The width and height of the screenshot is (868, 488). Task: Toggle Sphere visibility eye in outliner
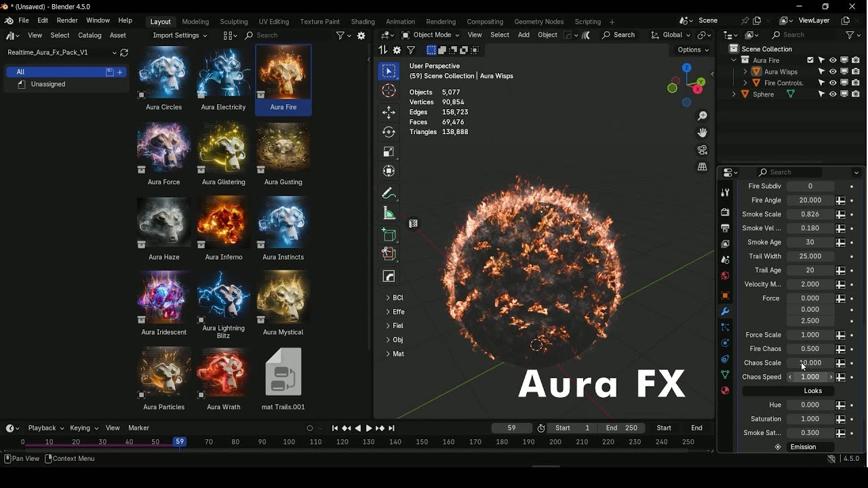pyautogui.click(x=833, y=94)
